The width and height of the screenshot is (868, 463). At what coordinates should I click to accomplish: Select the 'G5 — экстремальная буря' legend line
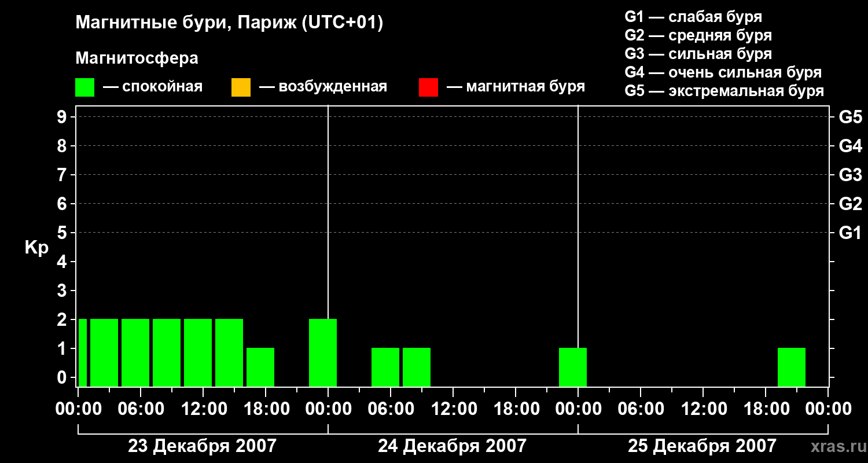(x=724, y=91)
